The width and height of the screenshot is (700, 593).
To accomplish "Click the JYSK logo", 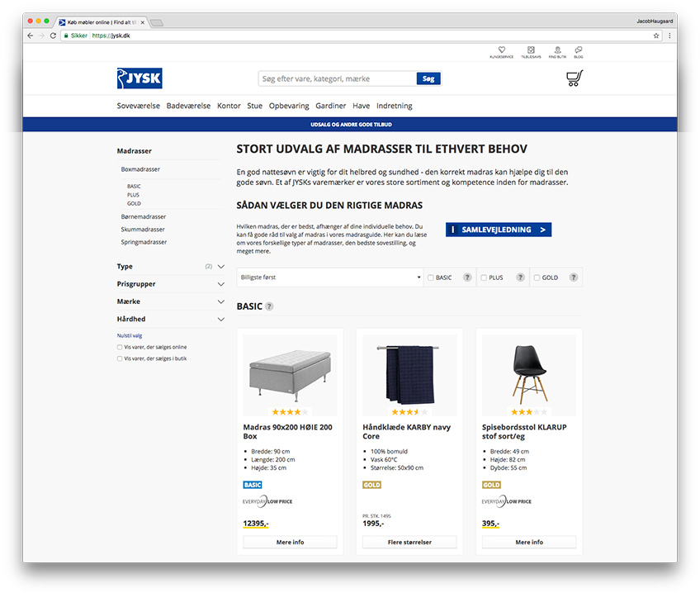I will [140, 78].
